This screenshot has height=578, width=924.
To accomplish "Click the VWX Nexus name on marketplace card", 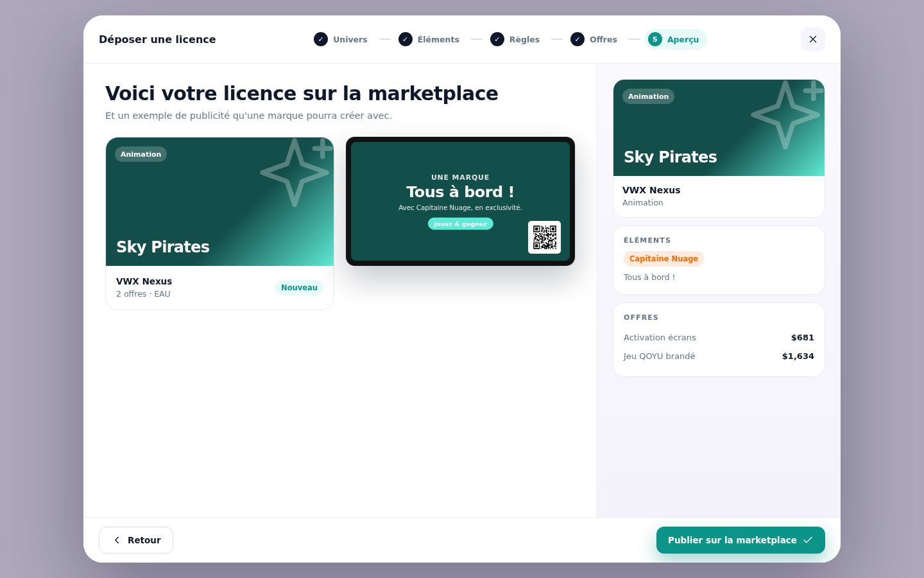I will point(144,281).
